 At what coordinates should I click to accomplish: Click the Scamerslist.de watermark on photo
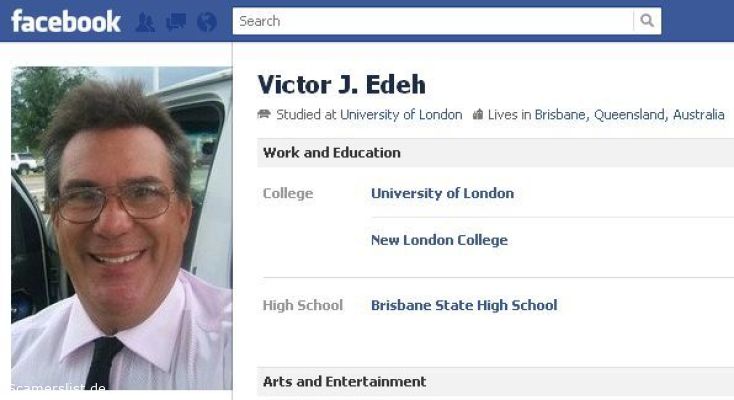click(58, 387)
